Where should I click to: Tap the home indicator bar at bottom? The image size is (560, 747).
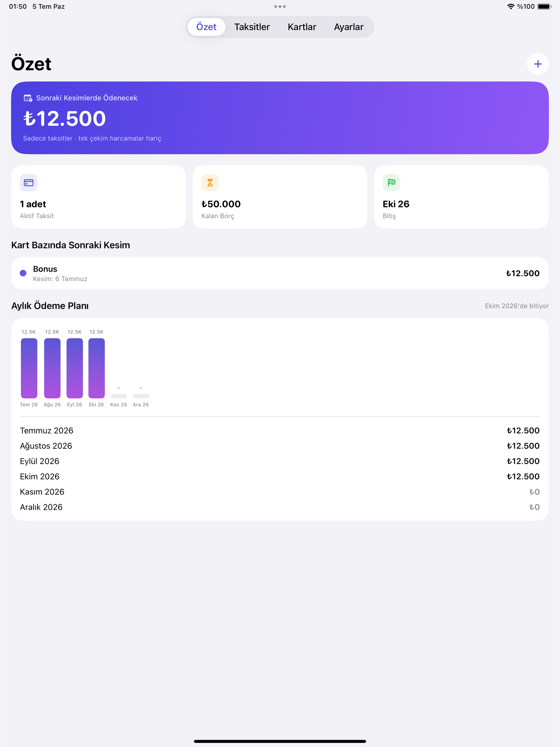coord(280,741)
